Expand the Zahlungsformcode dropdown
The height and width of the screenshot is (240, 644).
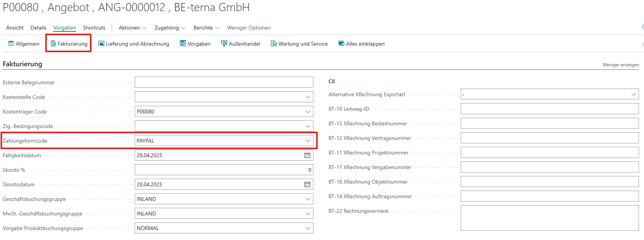click(x=308, y=141)
